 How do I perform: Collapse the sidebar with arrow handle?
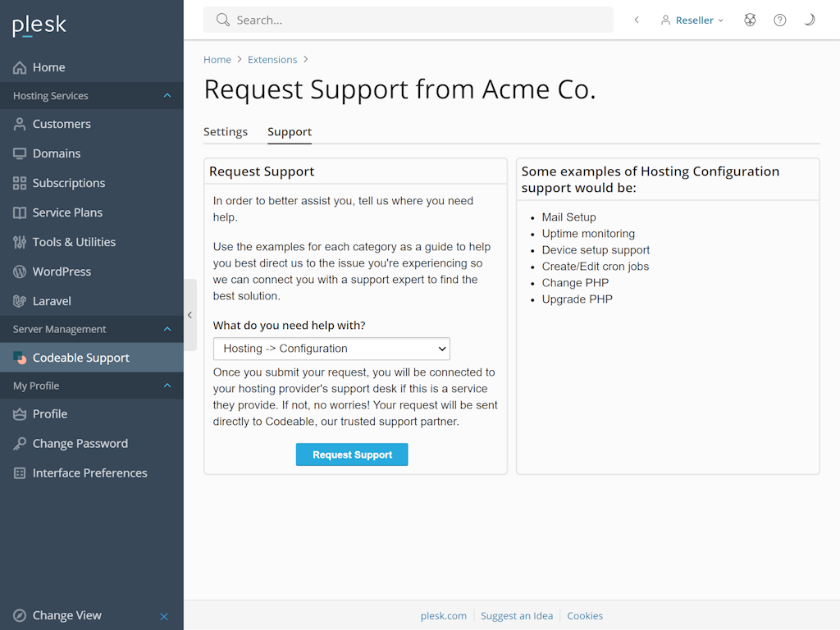click(190, 315)
